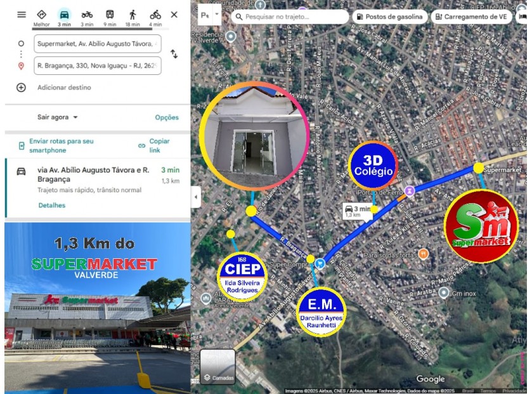Image resolution: width=532 pixels, height=394 pixels.
Task: Click the hotel filter chip icon
Action: pyautogui.click(x=523, y=16)
